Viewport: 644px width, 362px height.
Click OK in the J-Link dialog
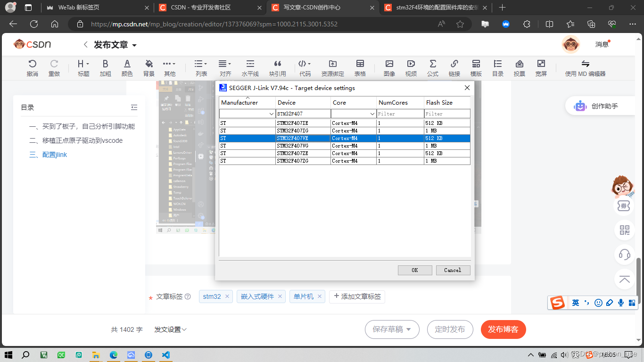tap(415, 270)
